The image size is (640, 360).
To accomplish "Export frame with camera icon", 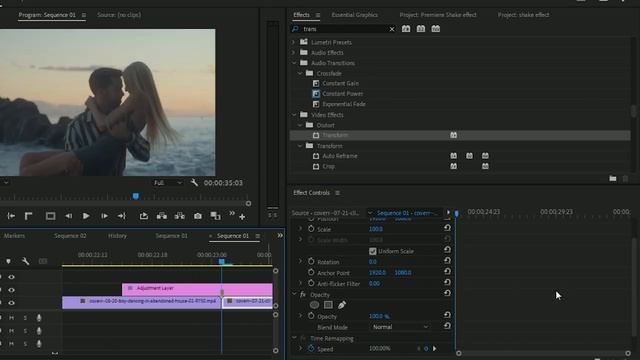I will pyautogui.click(x=198, y=216).
